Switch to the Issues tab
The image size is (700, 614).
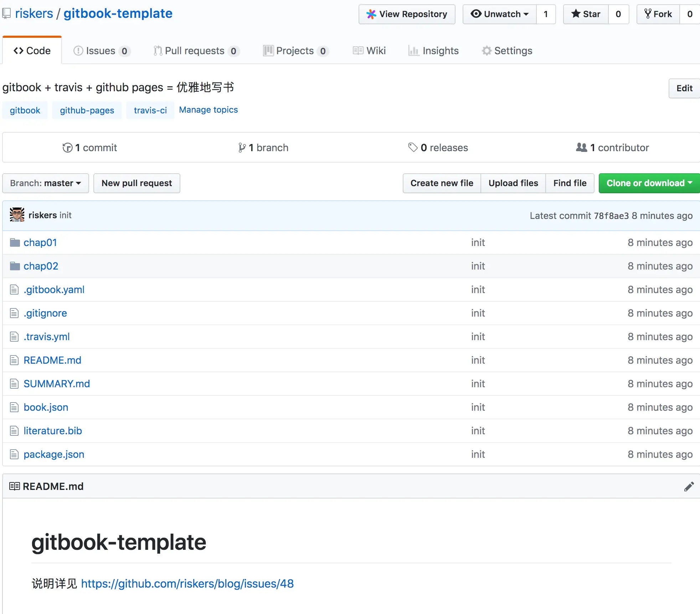coord(101,51)
